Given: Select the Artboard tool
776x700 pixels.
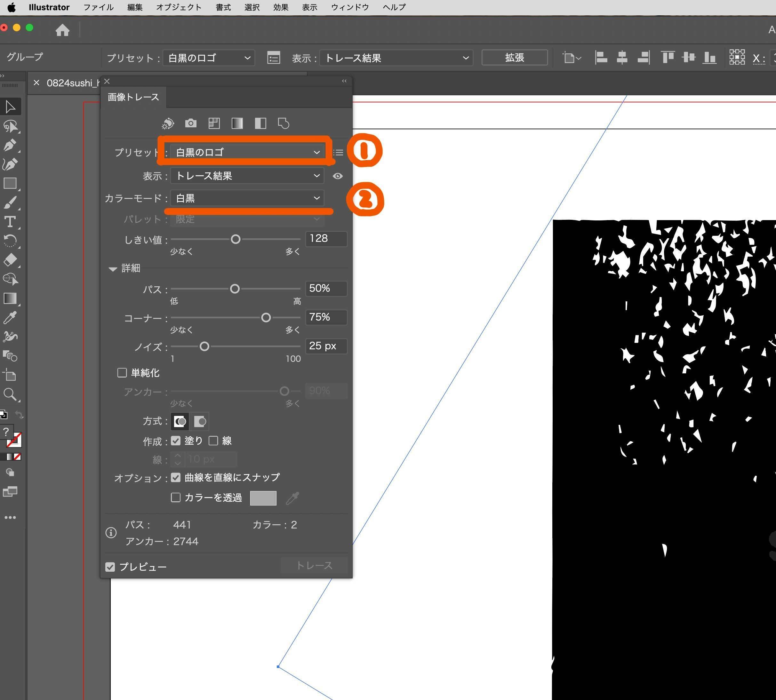Looking at the screenshot, I should [10, 375].
